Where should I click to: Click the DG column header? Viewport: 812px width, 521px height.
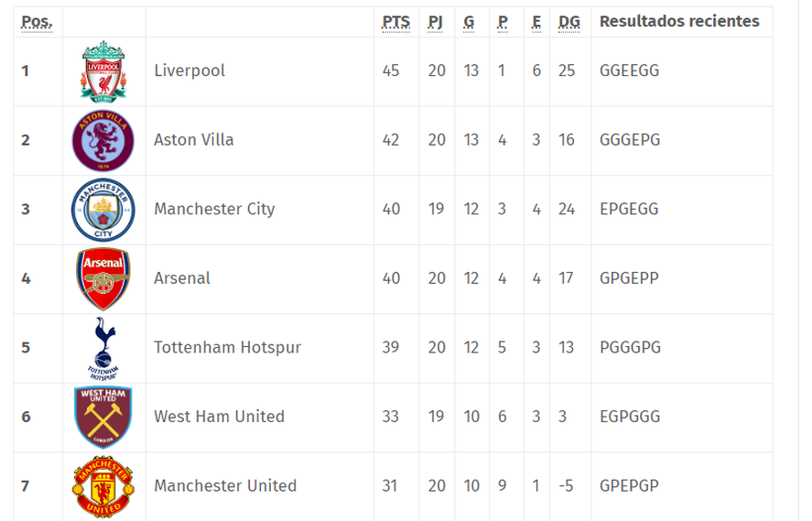point(568,22)
